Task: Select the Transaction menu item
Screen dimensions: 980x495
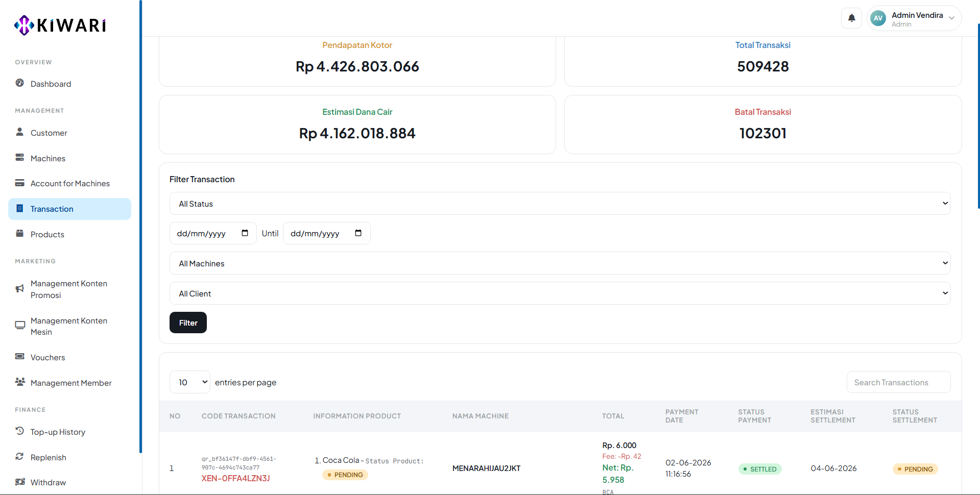Action: [x=70, y=209]
